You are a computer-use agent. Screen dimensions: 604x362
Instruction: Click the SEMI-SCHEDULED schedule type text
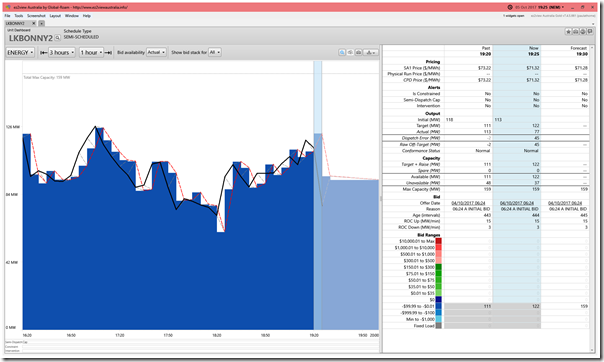pos(81,37)
